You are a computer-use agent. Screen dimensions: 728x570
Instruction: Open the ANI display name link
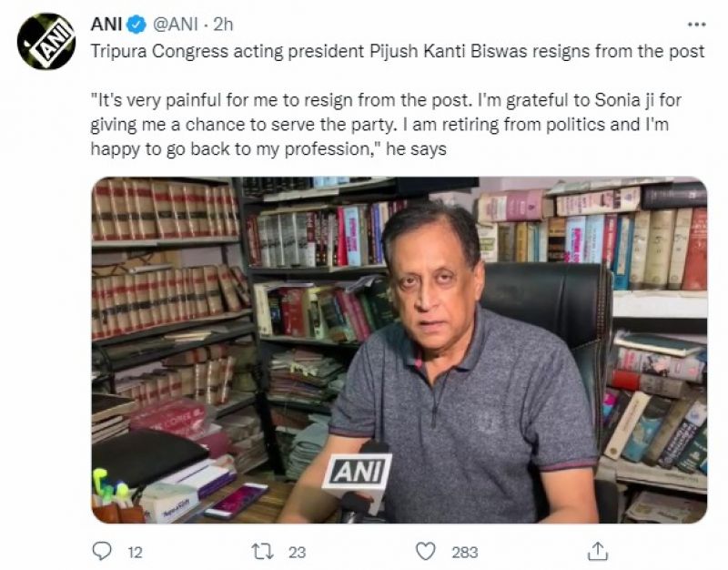click(107, 25)
